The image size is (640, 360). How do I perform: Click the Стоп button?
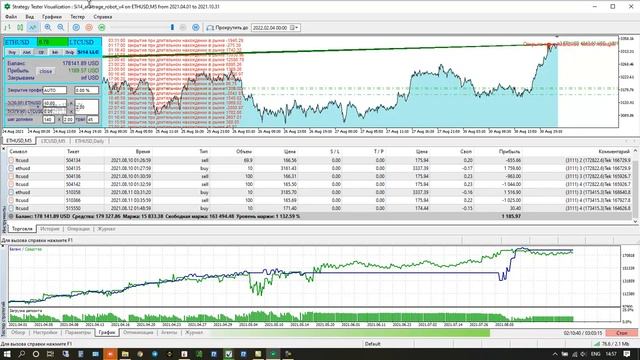622,333
